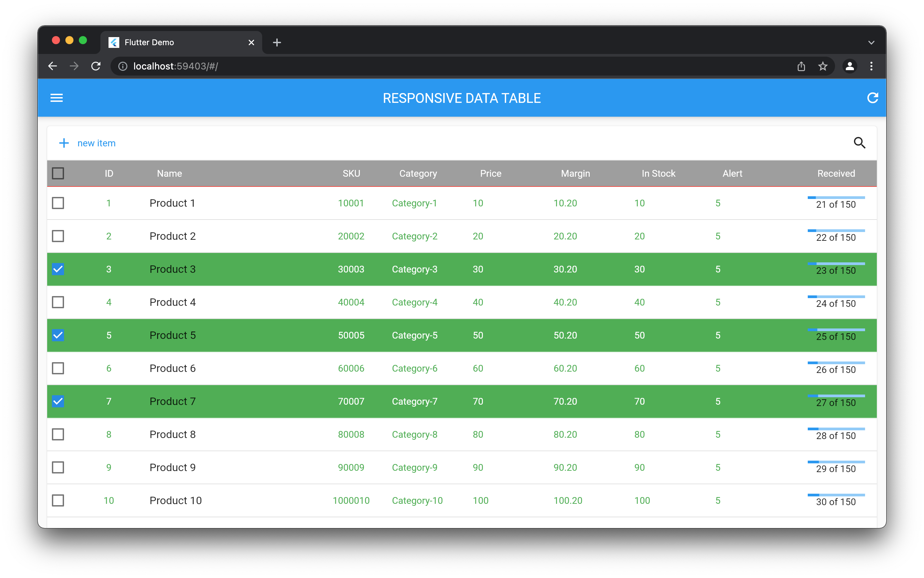Open a new browser tab
The height and width of the screenshot is (578, 924).
coord(277,42)
